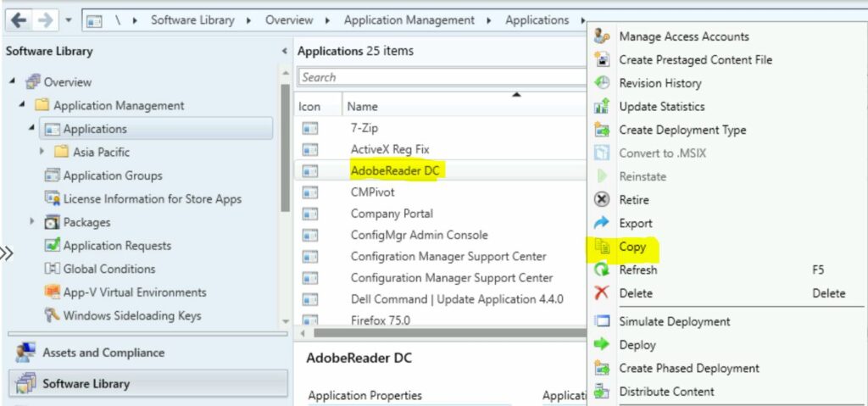Click the red Delete X icon
The height and width of the screenshot is (406, 868).
click(602, 293)
